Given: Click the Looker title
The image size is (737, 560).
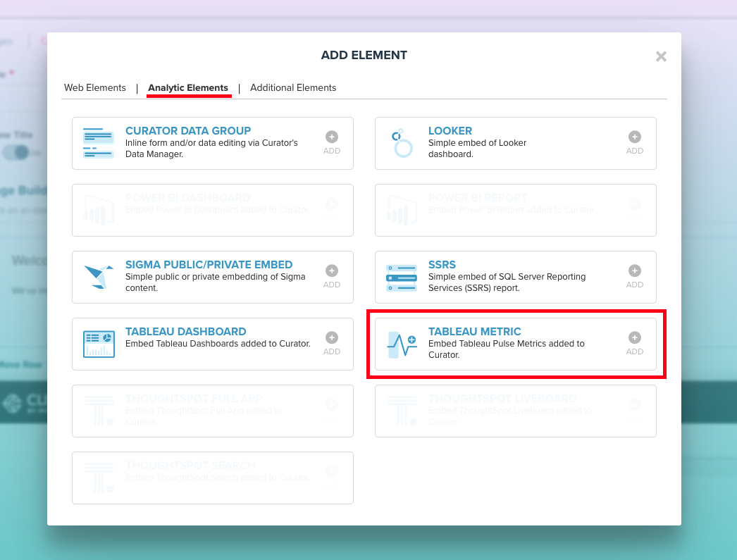Looking at the screenshot, I should click(x=450, y=130).
